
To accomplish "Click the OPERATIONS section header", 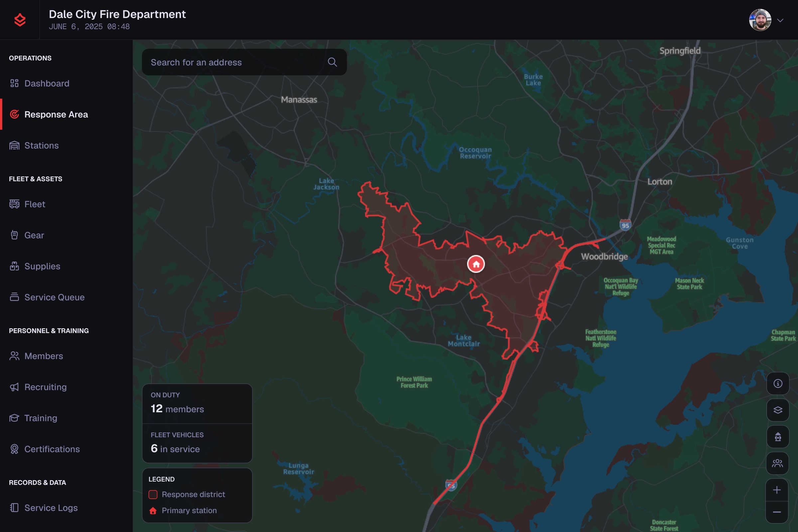I will point(30,59).
